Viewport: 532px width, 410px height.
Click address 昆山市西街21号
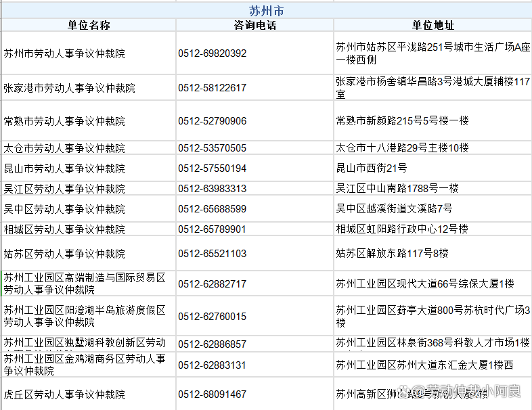(x=372, y=168)
